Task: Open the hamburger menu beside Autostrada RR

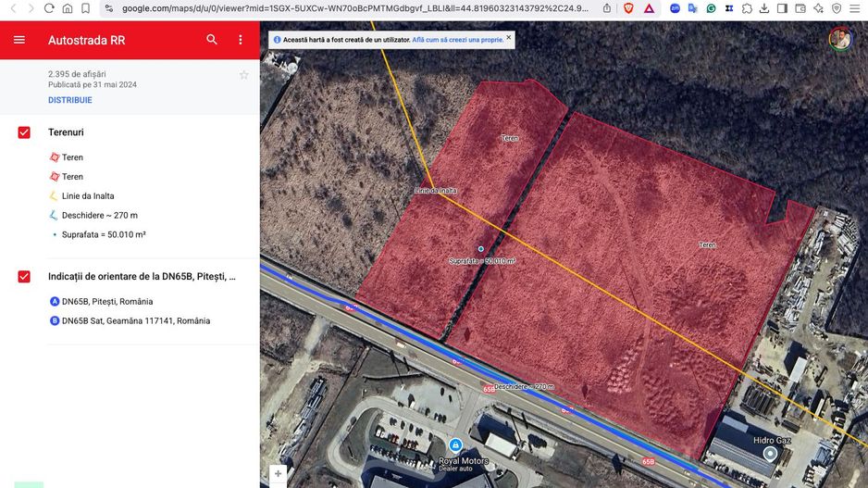Action: coord(19,41)
